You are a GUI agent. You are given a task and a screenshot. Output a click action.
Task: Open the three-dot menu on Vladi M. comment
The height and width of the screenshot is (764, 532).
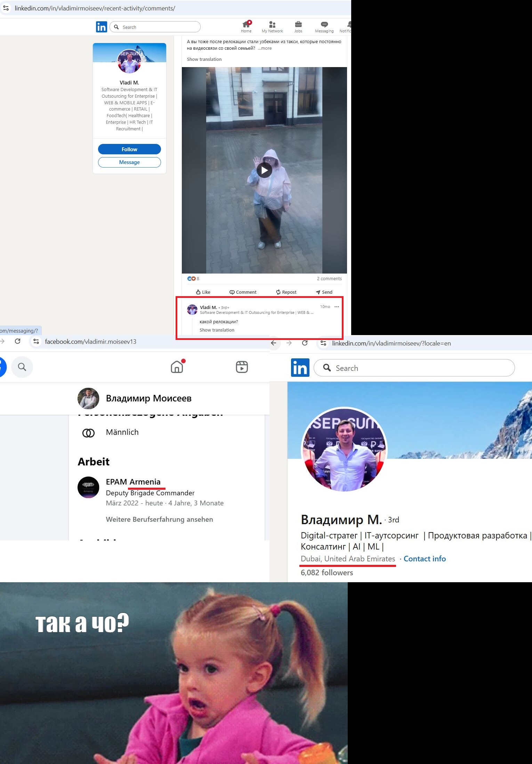point(337,307)
